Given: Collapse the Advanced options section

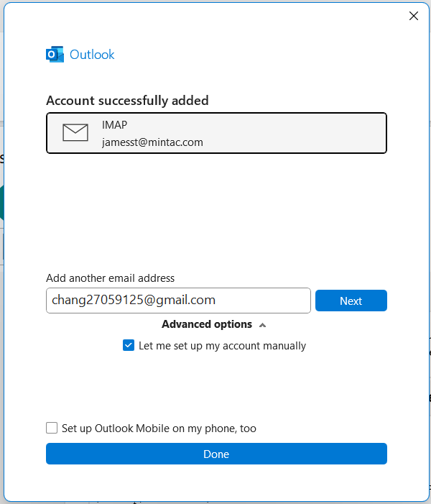Looking at the screenshot, I should tap(214, 324).
